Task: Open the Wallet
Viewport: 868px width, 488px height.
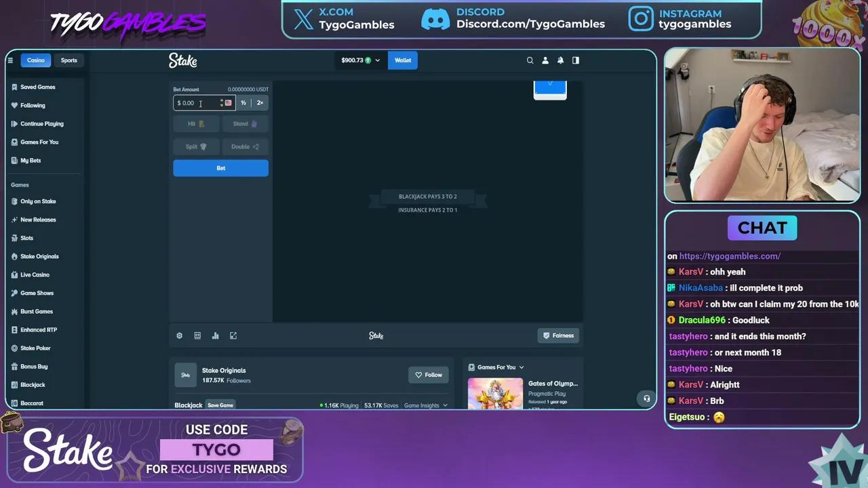Action: (x=403, y=60)
